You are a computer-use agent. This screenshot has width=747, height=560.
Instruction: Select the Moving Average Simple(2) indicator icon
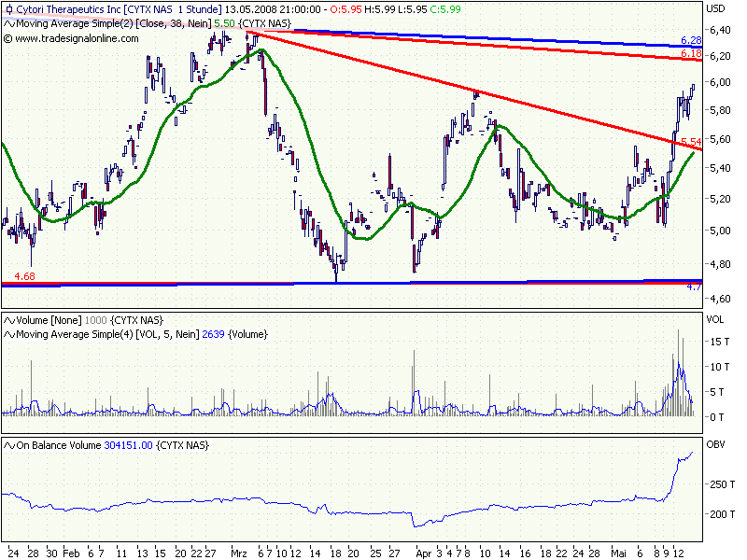pyautogui.click(x=7, y=24)
